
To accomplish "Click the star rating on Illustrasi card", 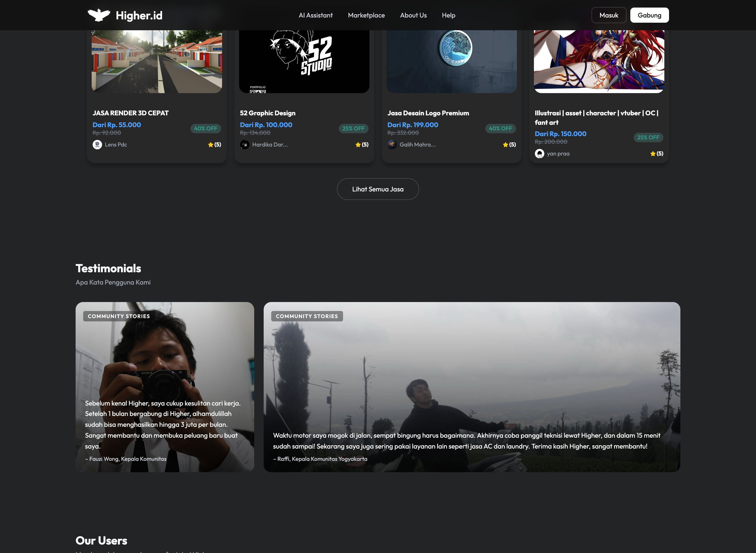I will point(657,154).
